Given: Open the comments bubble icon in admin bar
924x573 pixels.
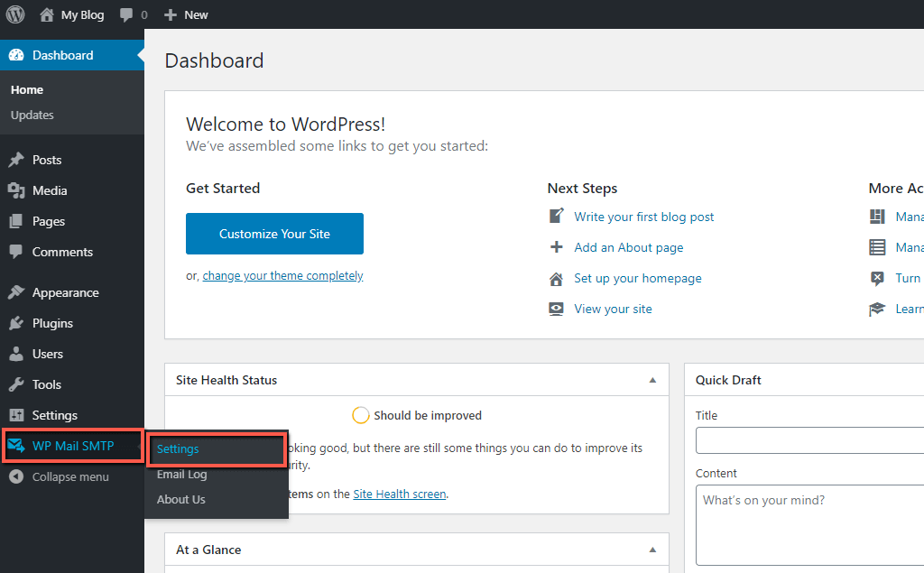Looking at the screenshot, I should (126, 14).
